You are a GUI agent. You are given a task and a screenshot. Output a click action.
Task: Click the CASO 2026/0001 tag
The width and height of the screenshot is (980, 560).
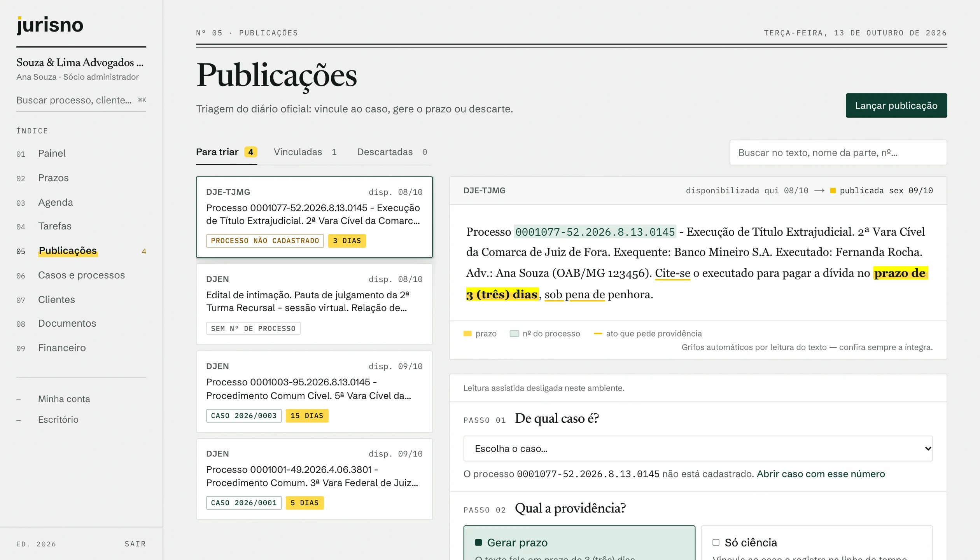coord(244,503)
